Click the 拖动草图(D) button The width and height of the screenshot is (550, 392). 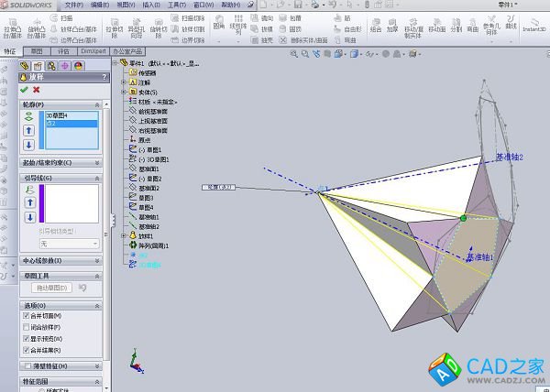[x=53, y=289]
